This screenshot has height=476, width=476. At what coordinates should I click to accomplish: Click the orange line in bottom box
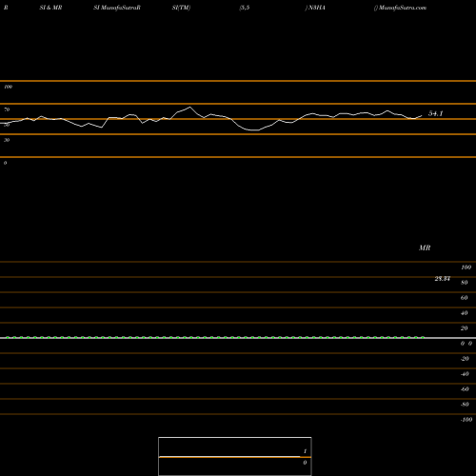235,457
